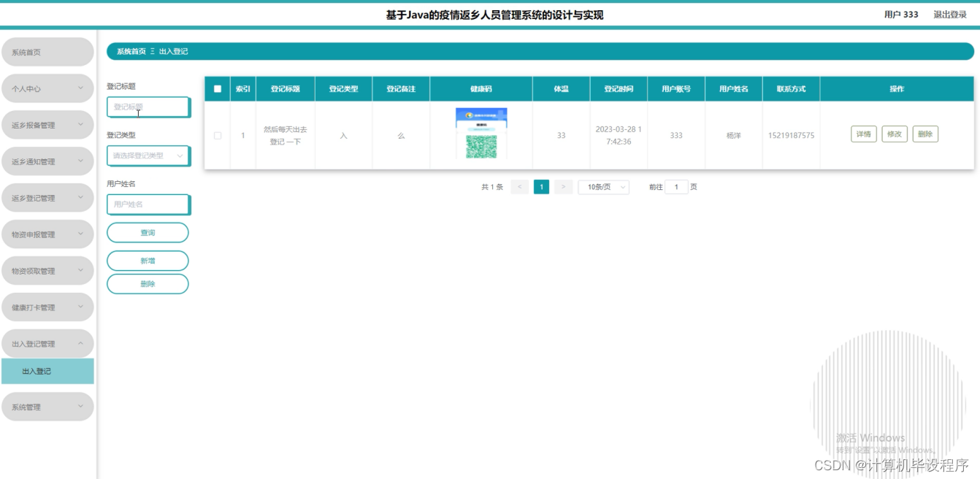
Task: Click the 健康码 QR code image in the table
Action: pos(483,134)
